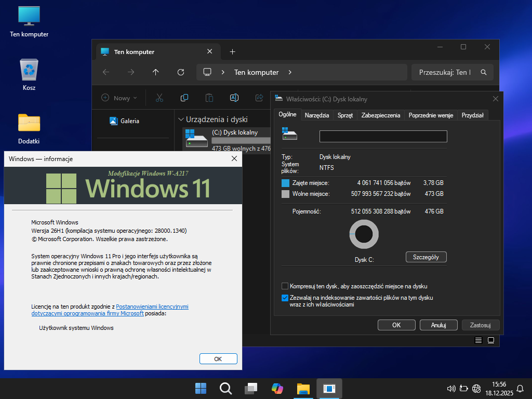
Task: Go up one folder level
Action: [156, 72]
